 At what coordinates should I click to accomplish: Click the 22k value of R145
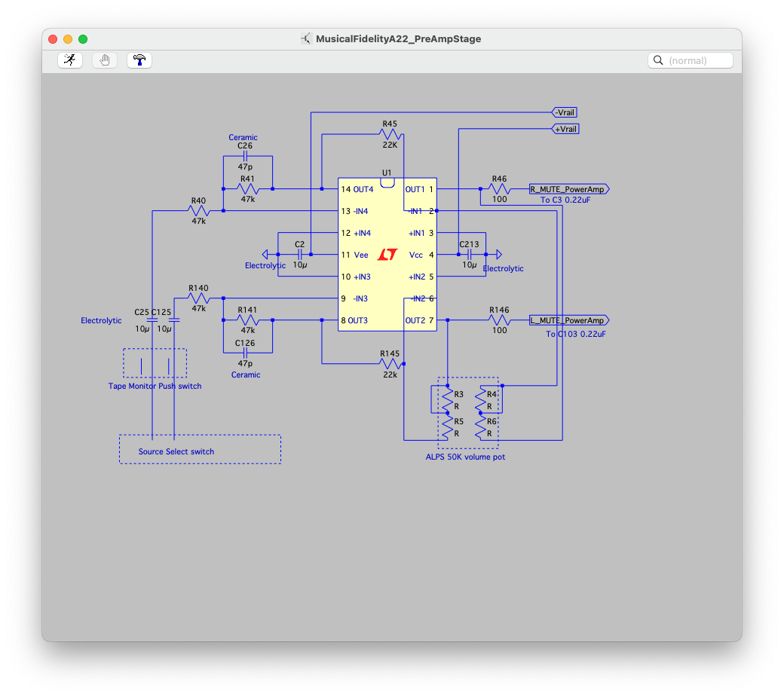390,374
